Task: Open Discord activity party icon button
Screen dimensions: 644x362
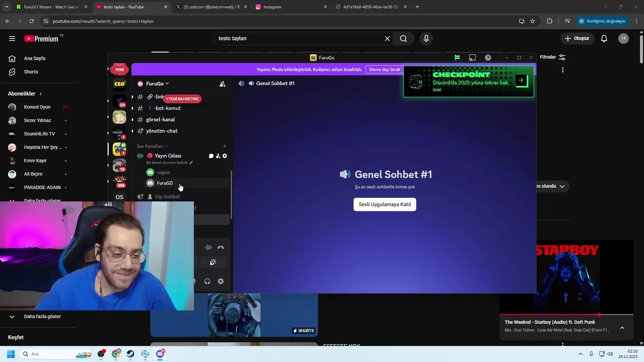Action: (x=213, y=262)
